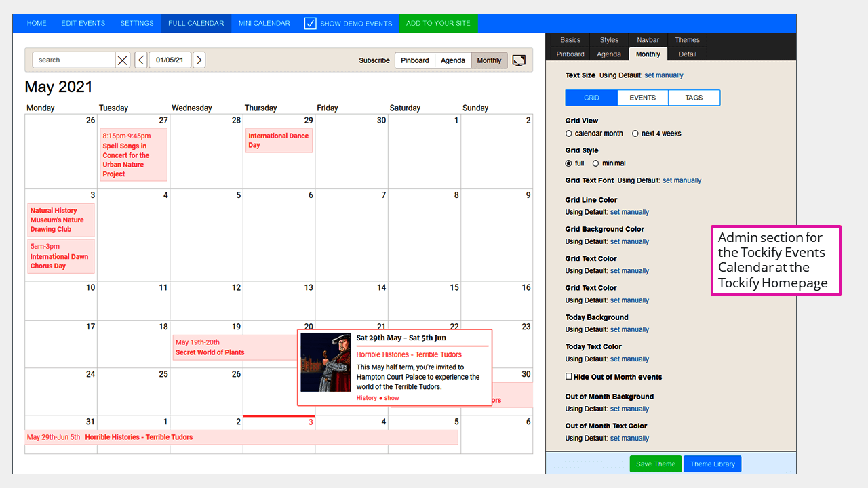Select the EVENTS tab next to GRID

tap(643, 97)
